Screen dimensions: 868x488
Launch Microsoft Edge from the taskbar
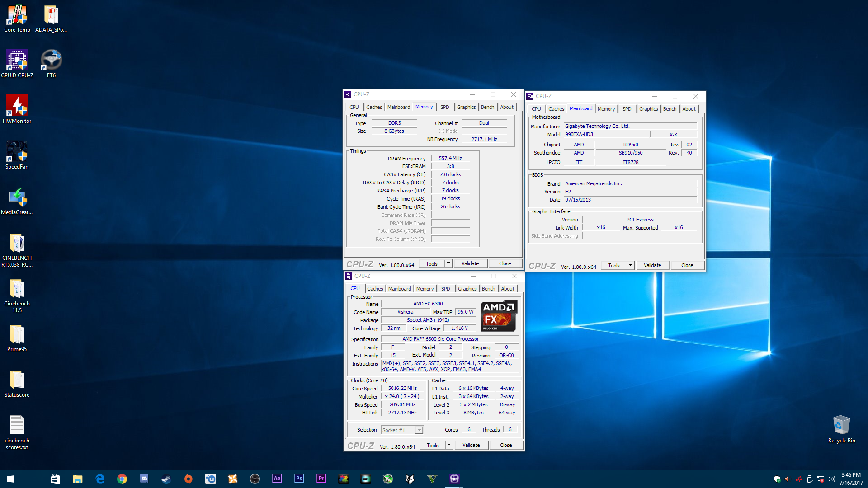[100, 479]
